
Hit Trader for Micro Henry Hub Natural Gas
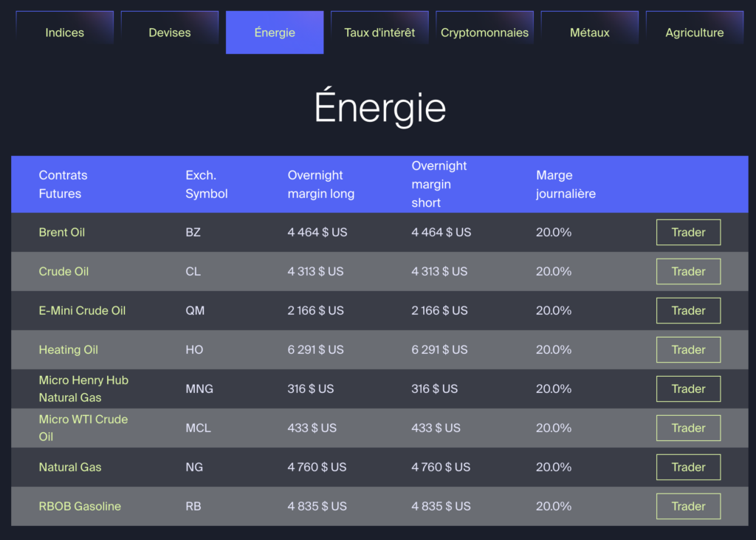point(688,389)
